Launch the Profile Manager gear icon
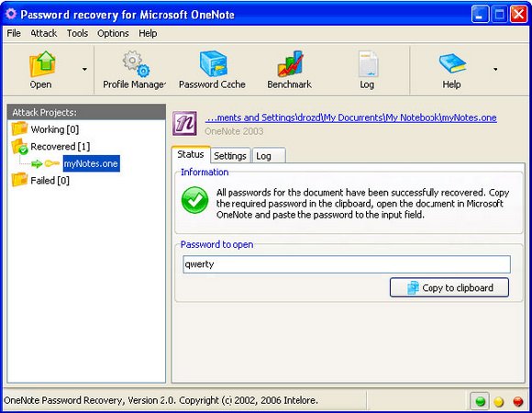 [x=136, y=64]
